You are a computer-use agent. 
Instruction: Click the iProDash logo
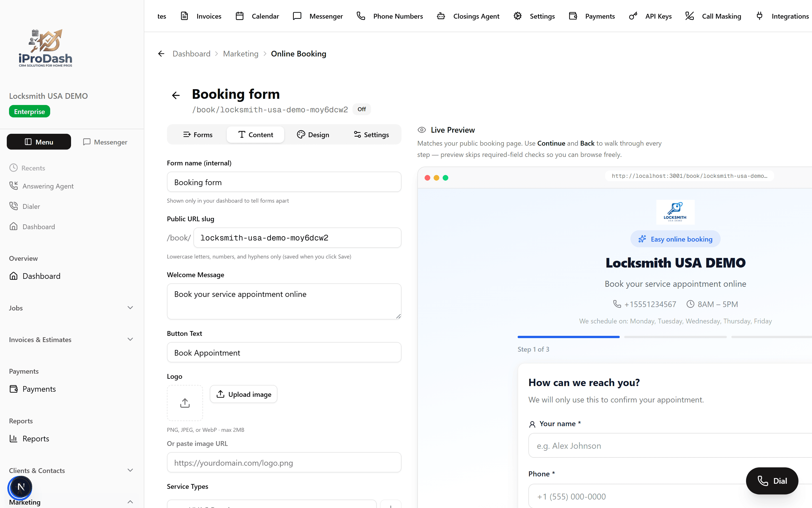[45, 48]
